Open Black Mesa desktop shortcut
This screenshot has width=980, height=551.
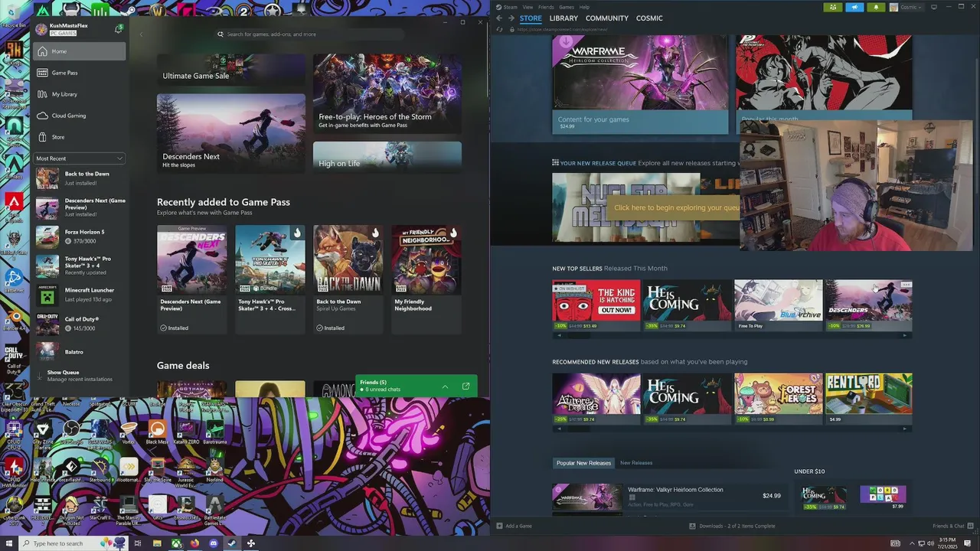pos(157,432)
